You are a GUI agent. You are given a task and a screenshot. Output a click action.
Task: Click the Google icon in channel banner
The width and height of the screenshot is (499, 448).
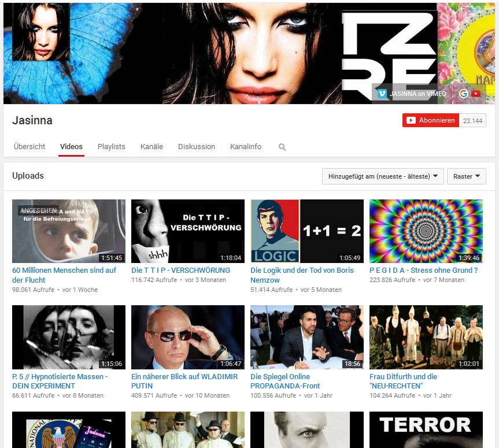(x=463, y=93)
